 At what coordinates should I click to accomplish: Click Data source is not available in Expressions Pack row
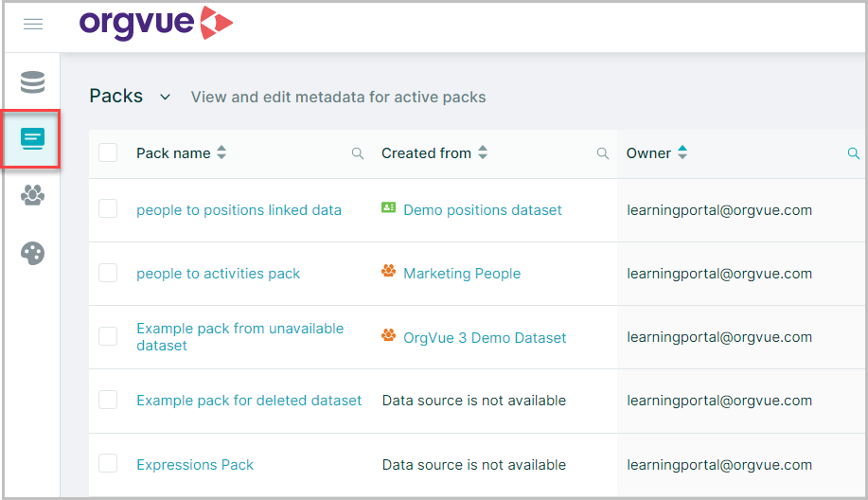pos(474,465)
